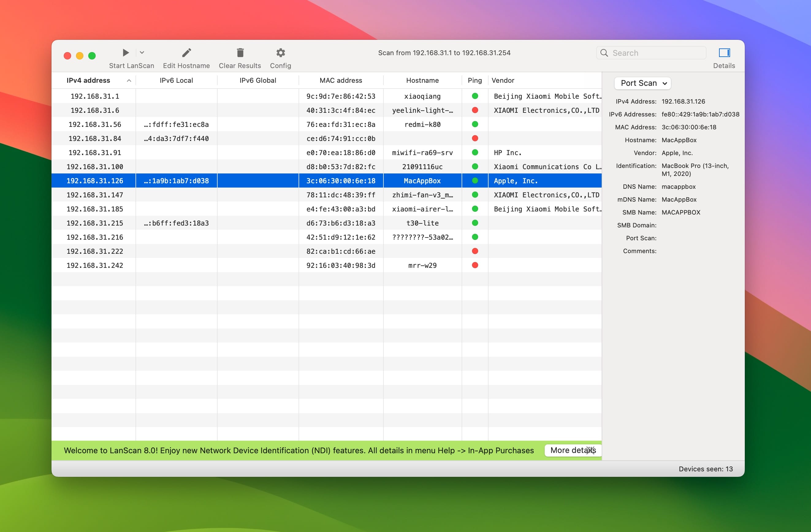Click the Devices seen: 13 status text

coord(705,469)
